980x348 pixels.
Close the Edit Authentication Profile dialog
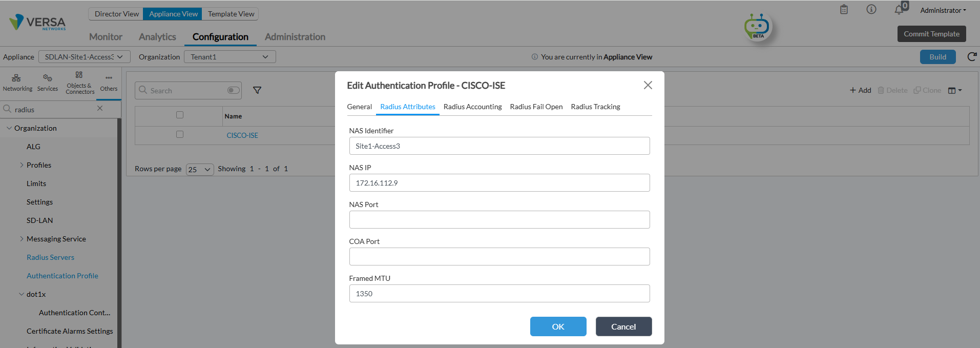648,85
